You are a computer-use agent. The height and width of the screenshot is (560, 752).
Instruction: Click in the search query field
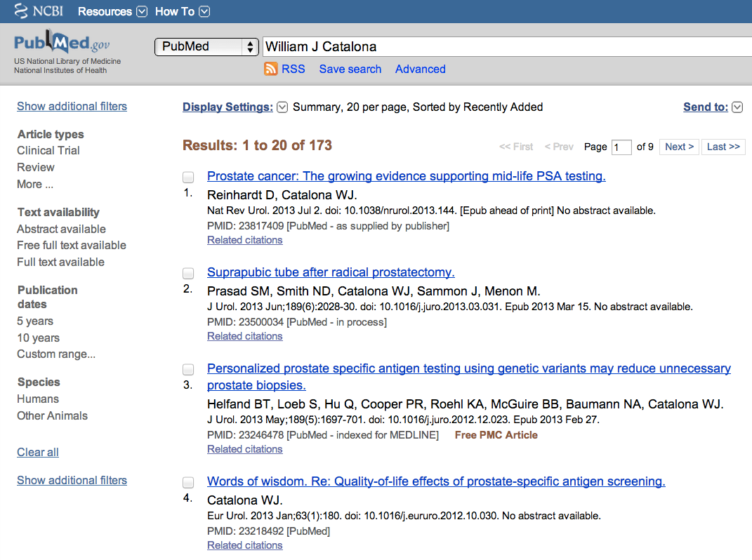point(506,47)
